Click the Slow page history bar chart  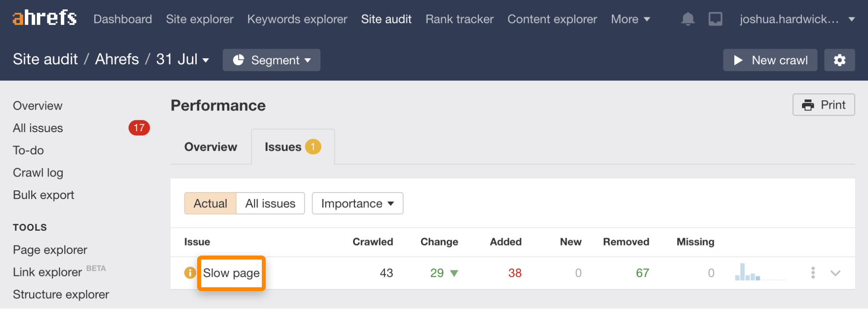[x=748, y=272]
